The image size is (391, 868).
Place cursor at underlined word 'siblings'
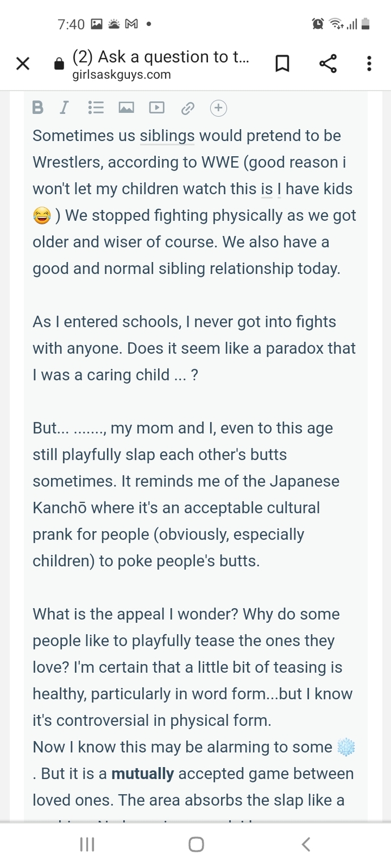click(x=167, y=136)
